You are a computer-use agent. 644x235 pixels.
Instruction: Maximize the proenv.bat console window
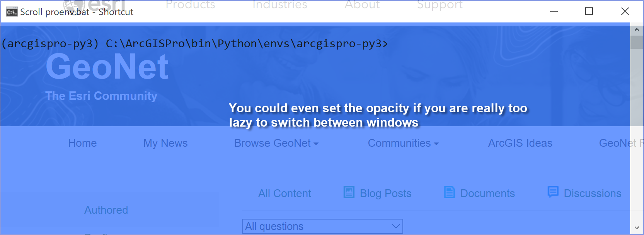(589, 11)
